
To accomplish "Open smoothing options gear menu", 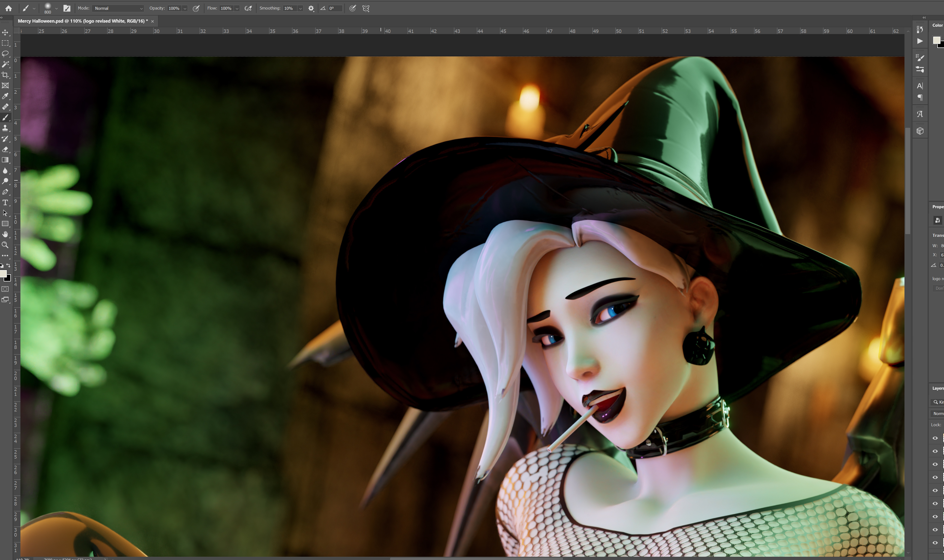I will coord(311,8).
